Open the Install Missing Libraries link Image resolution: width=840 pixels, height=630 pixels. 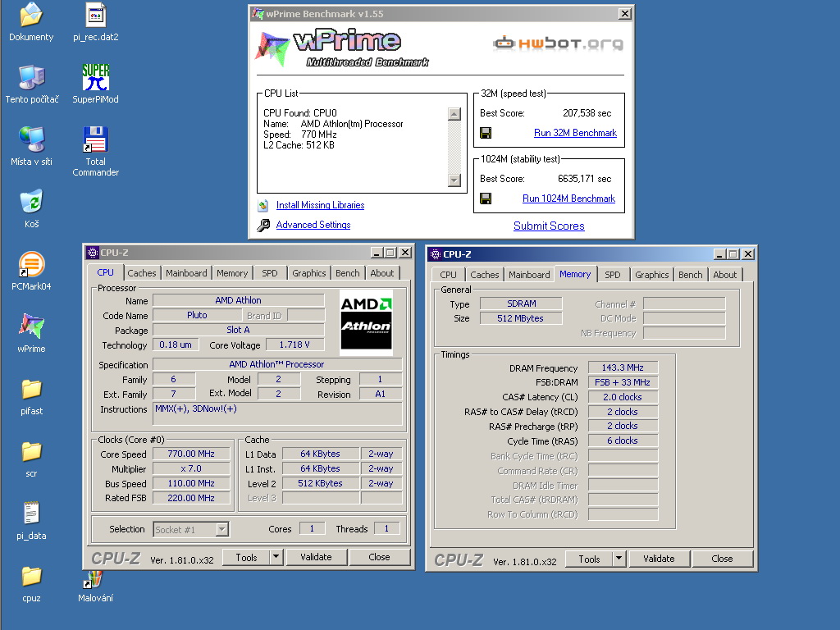321,205
